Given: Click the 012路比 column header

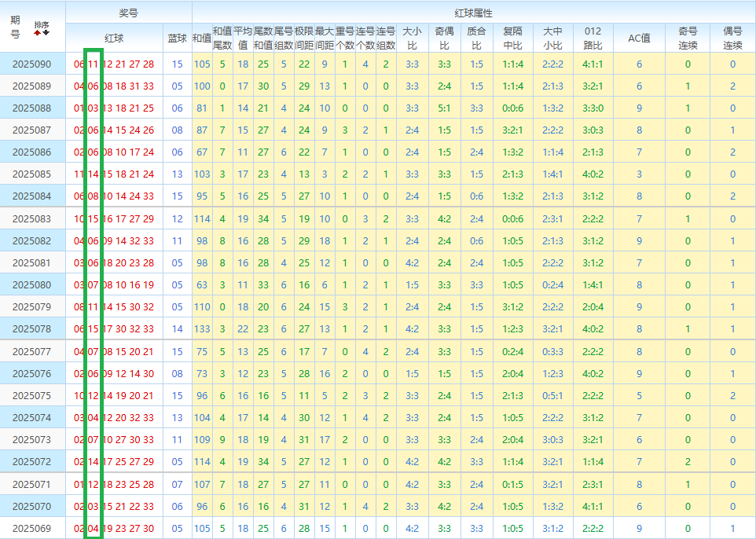Looking at the screenshot, I should click(593, 38).
